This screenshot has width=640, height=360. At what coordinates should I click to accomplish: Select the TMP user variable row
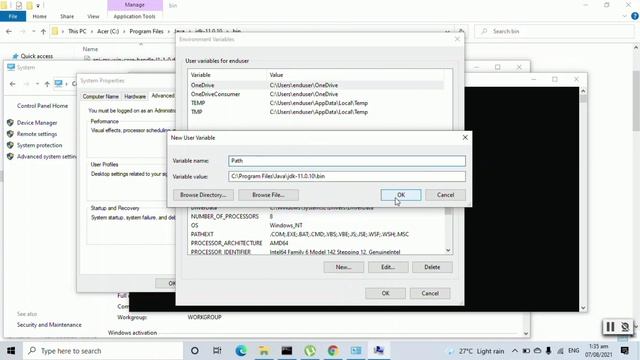[x=316, y=112]
